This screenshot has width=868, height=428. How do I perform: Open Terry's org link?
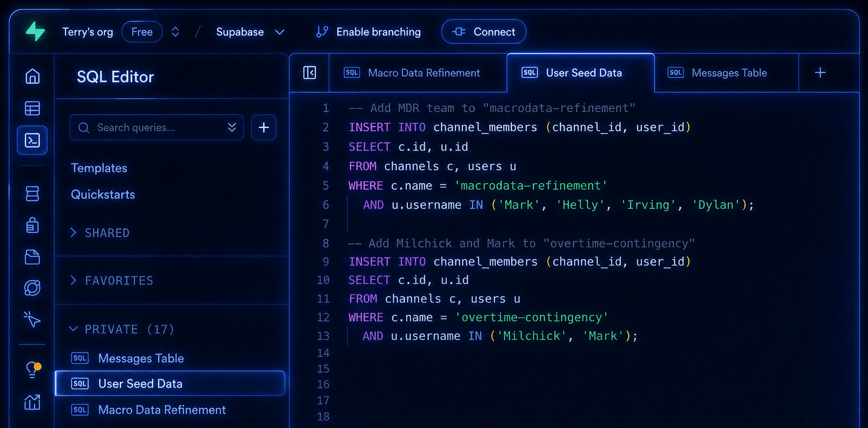(87, 32)
